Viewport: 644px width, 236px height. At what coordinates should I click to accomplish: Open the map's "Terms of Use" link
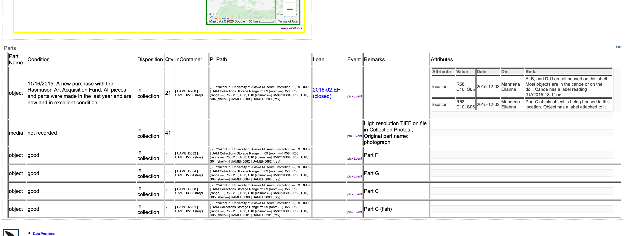288,22
